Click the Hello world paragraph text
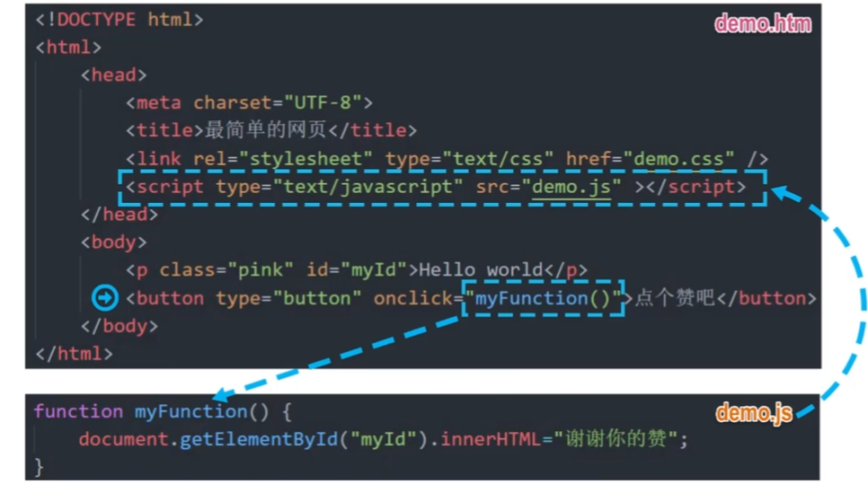868x493 pixels. pos(481,270)
